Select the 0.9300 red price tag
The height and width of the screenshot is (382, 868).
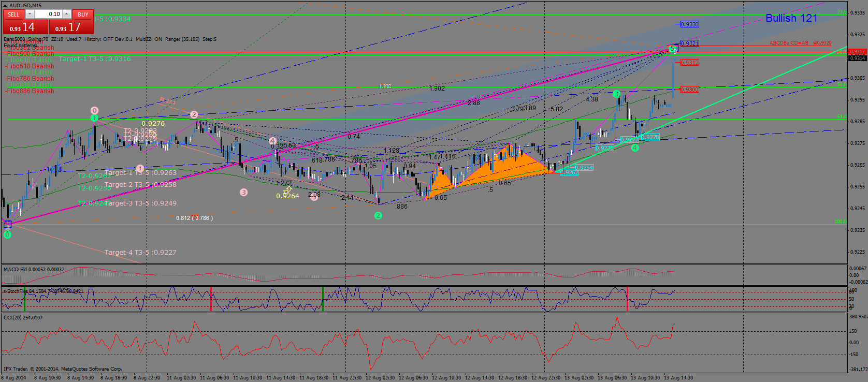tap(689, 90)
